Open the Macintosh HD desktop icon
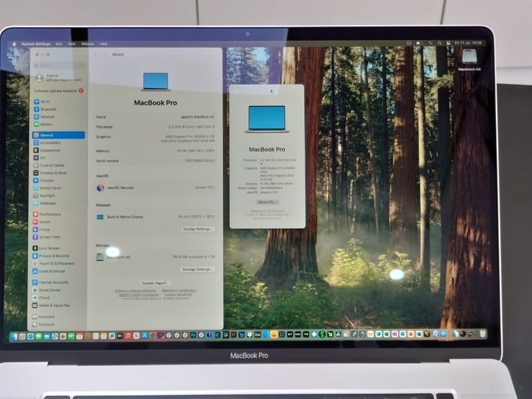The width and height of the screenshot is (532, 399). [469, 60]
